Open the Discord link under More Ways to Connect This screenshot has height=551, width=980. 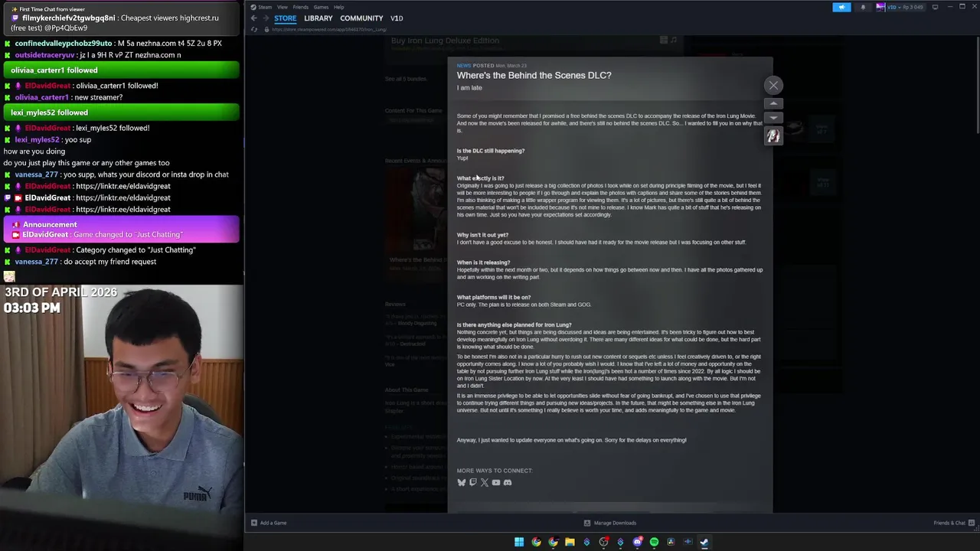point(507,483)
